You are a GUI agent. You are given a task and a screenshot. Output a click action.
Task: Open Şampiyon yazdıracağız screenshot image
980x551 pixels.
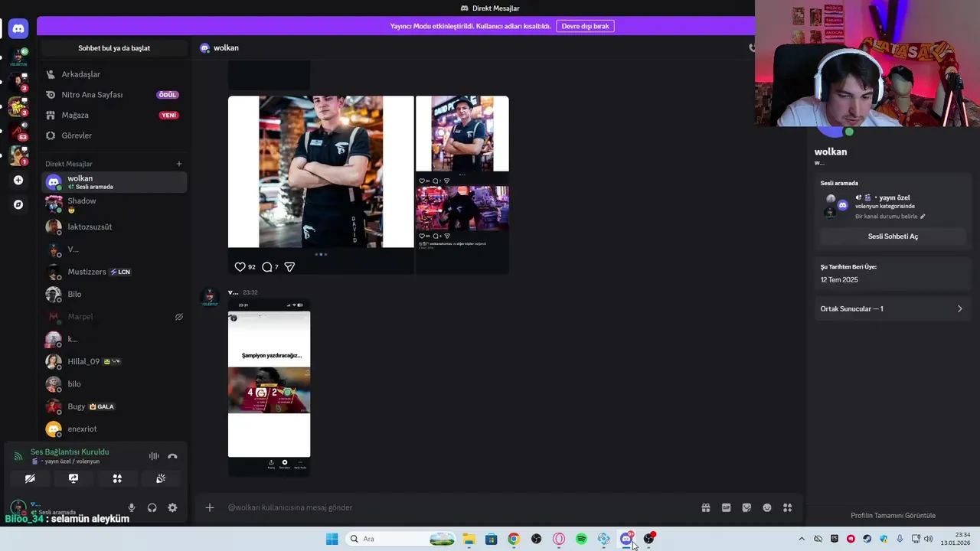point(269,387)
